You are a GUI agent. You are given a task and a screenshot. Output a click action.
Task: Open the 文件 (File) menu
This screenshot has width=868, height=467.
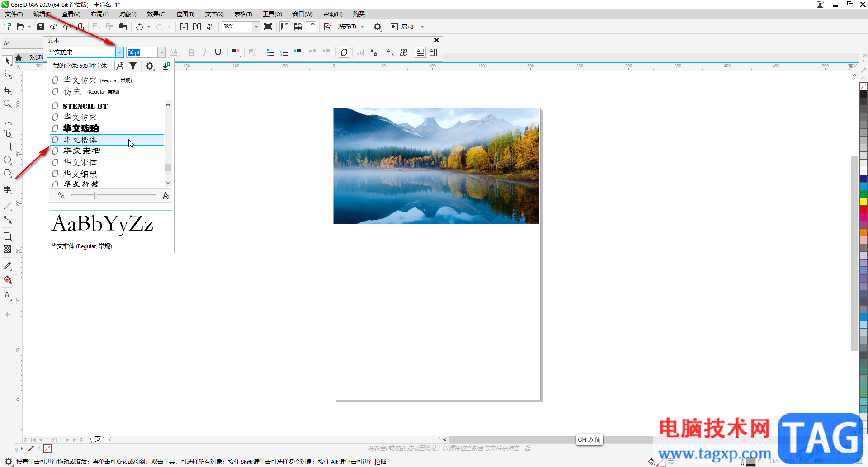coord(14,14)
